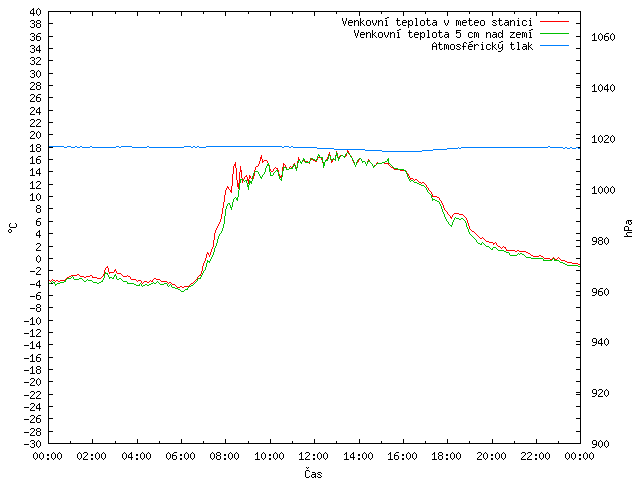Click x-axis tick label '04:00'
Image resolution: width=640 pixels, height=480 pixels.
pos(137,456)
